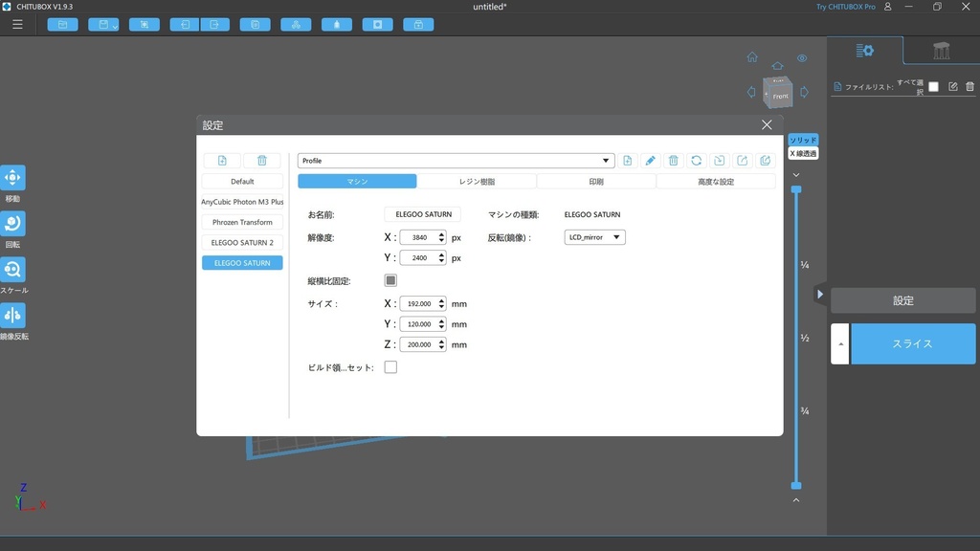Expand slice options arrow beside スライス
Viewport: 980px width, 551px height.
(x=840, y=343)
